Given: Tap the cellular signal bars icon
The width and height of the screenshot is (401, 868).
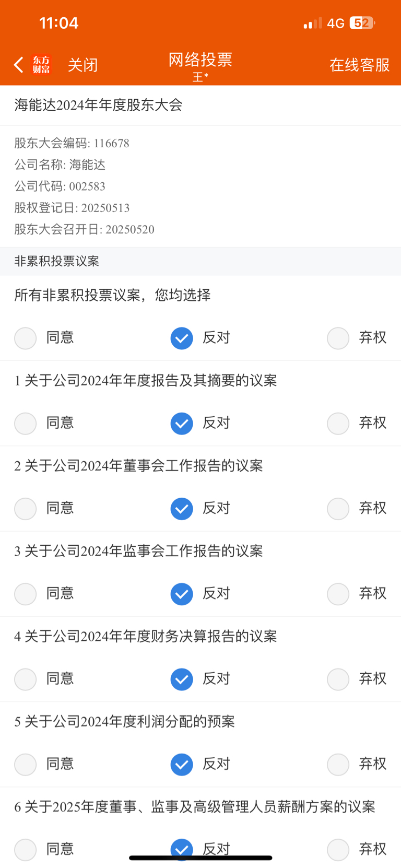Looking at the screenshot, I should [x=312, y=24].
